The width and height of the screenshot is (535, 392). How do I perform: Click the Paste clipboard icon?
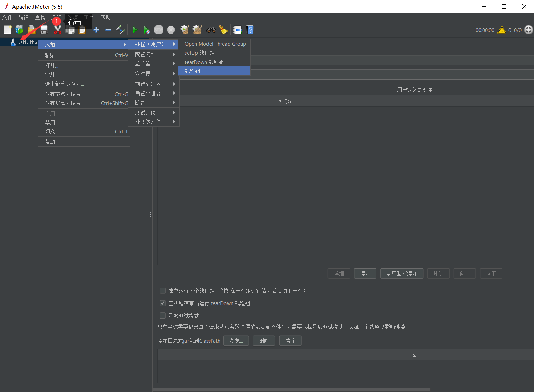click(x=82, y=30)
